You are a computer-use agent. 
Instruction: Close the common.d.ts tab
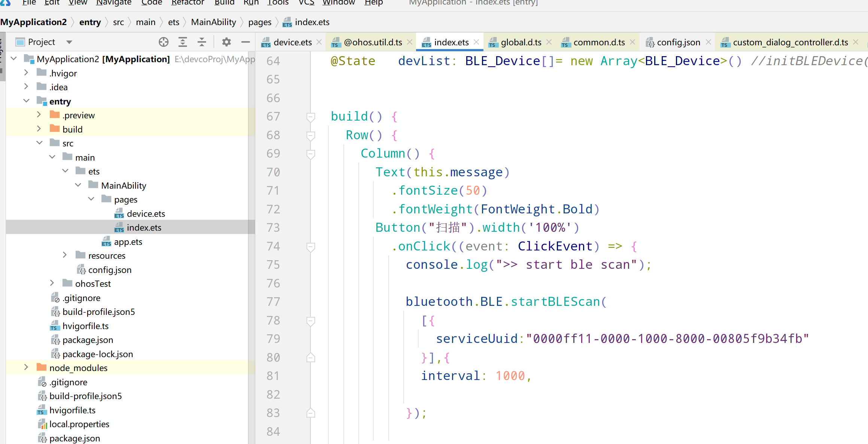pyautogui.click(x=632, y=42)
